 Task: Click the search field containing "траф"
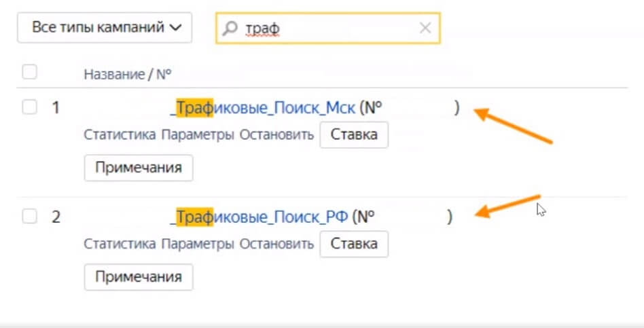[x=326, y=28]
